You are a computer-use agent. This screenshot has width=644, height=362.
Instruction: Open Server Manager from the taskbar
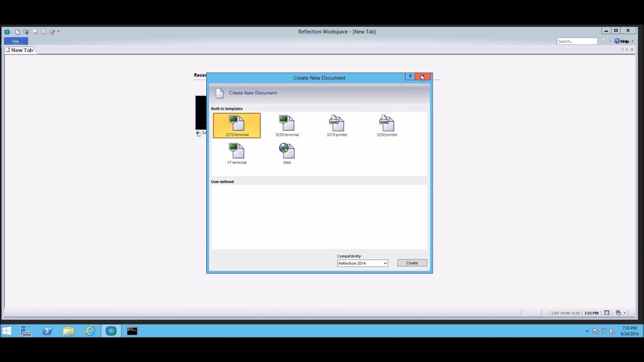(26, 331)
